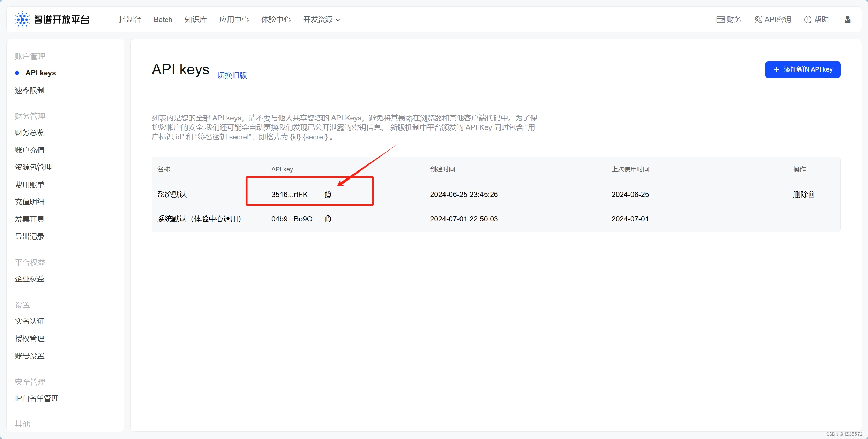Switch to old version via 切换旧版
The width and height of the screenshot is (868, 439).
click(232, 75)
